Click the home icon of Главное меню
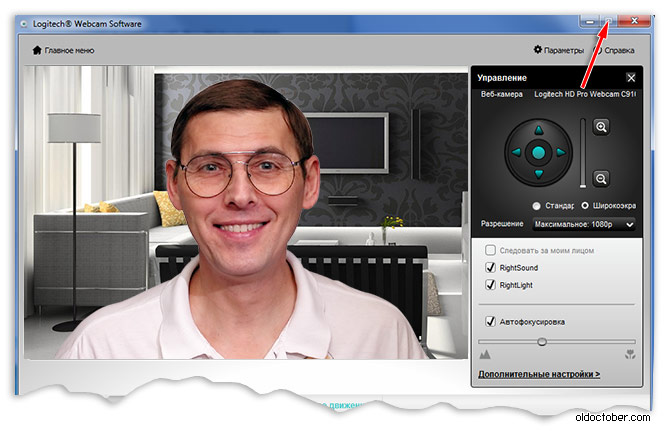The image size is (670, 433). pos(37,50)
